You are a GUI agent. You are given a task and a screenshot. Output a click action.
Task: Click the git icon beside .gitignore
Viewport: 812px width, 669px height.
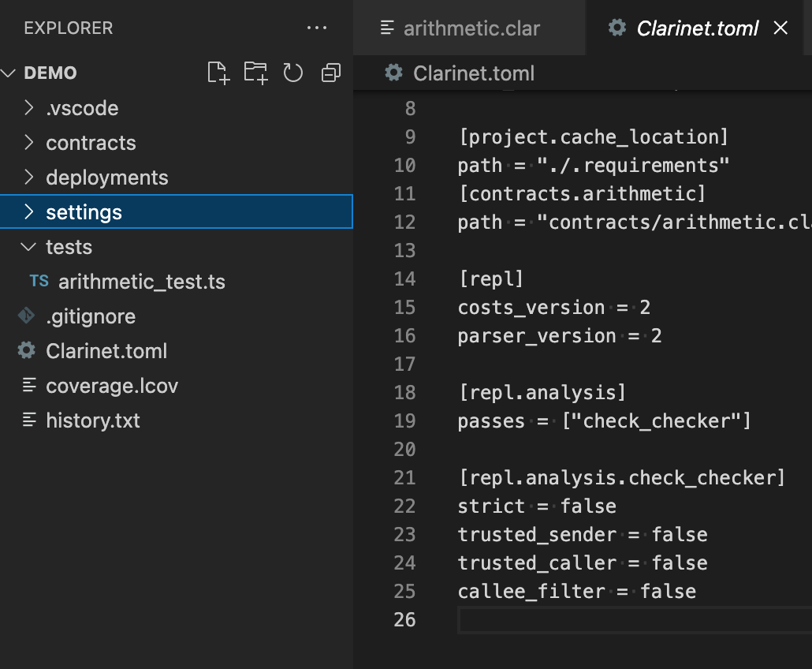click(x=27, y=316)
